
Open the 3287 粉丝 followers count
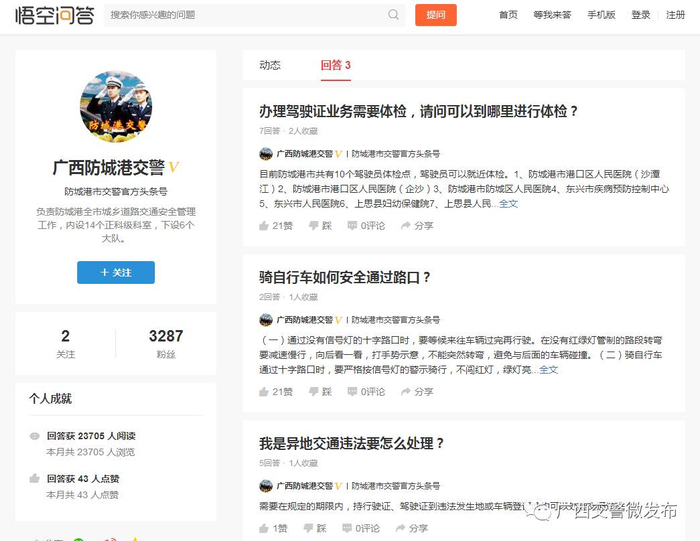point(166,344)
